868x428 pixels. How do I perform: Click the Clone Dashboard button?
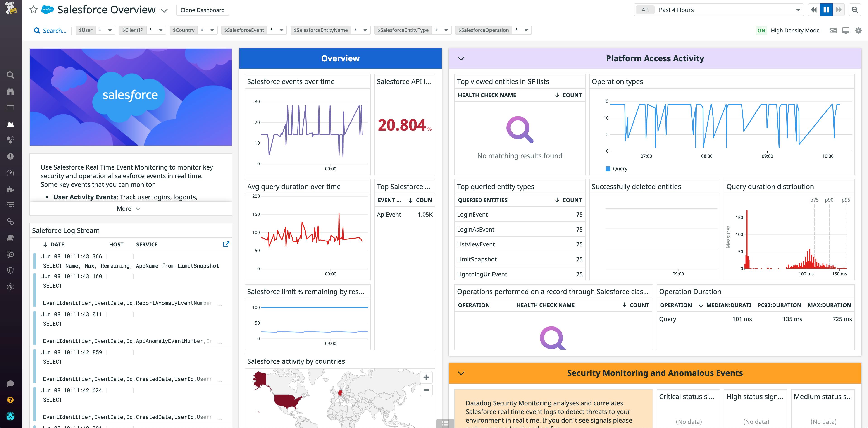point(203,10)
